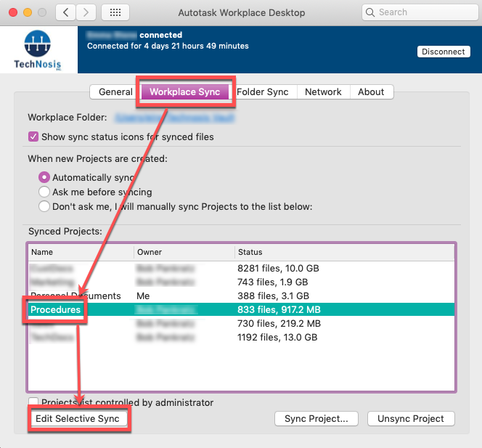Click the '388 files, 3.1 GB' status
This screenshot has width=482, height=448.
273,296
